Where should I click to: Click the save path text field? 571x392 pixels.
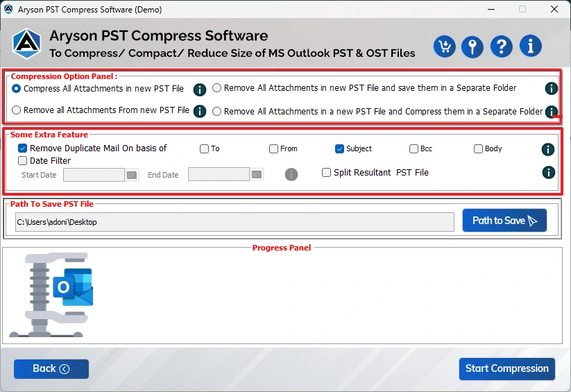point(235,222)
